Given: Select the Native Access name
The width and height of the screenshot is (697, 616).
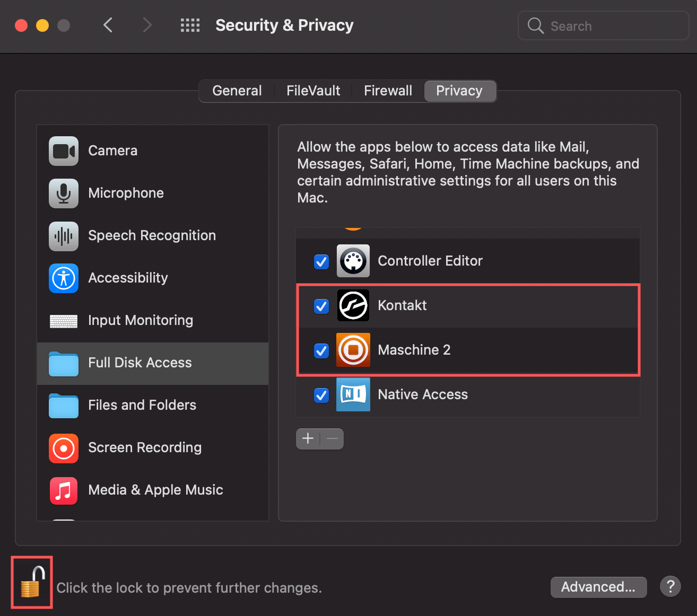Looking at the screenshot, I should pos(423,394).
